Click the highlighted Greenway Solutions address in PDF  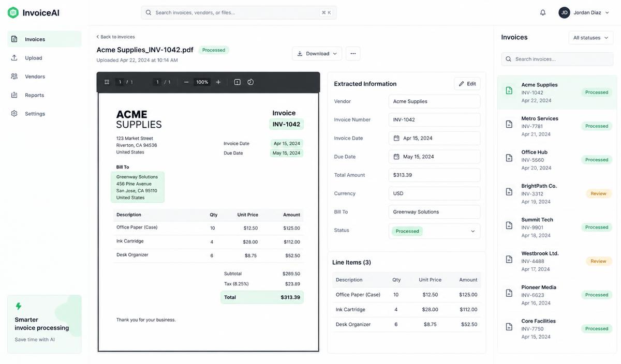138,187
